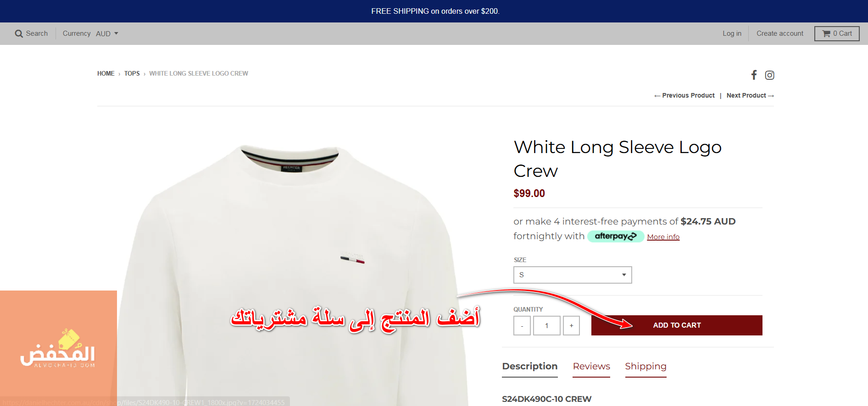Click the shopping cart icon
This screenshot has height=406, width=868.
click(826, 33)
